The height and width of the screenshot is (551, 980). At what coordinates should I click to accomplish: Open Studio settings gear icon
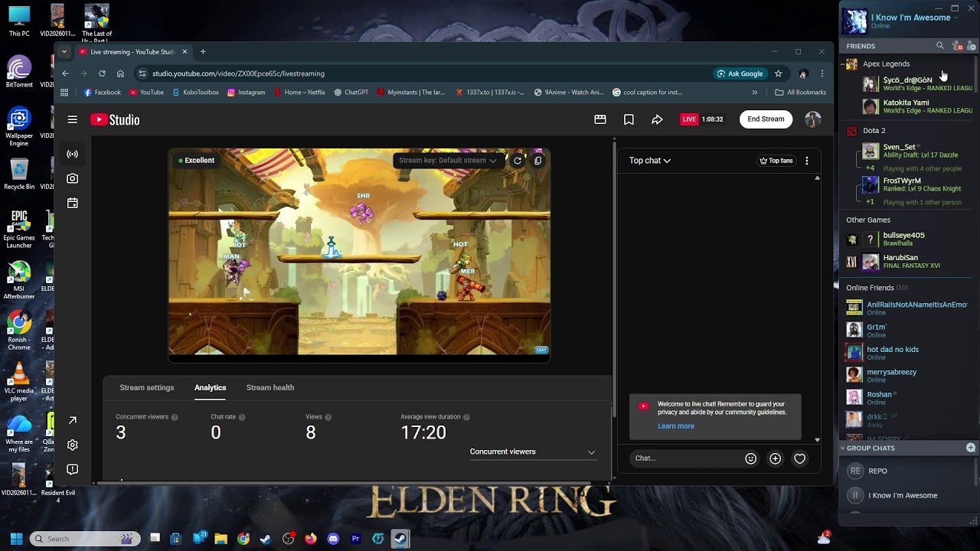click(x=73, y=445)
